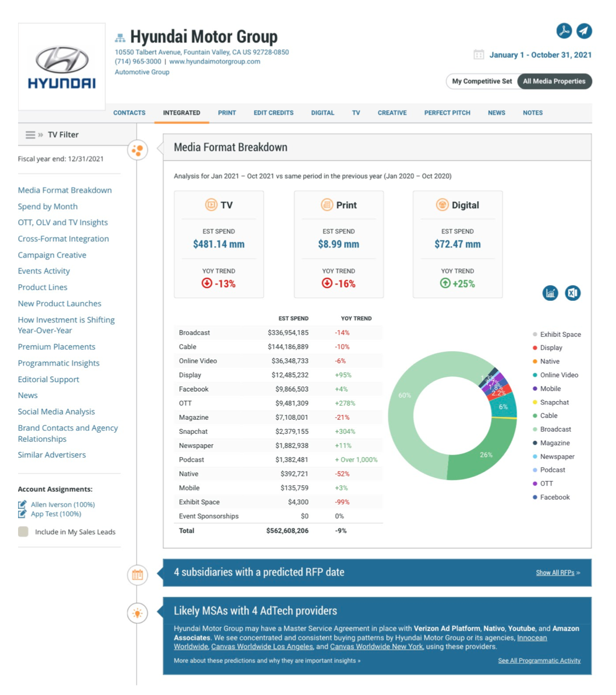Click the TV down-arrow trend icon
The height and width of the screenshot is (695, 616).
pyautogui.click(x=207, y=283)
